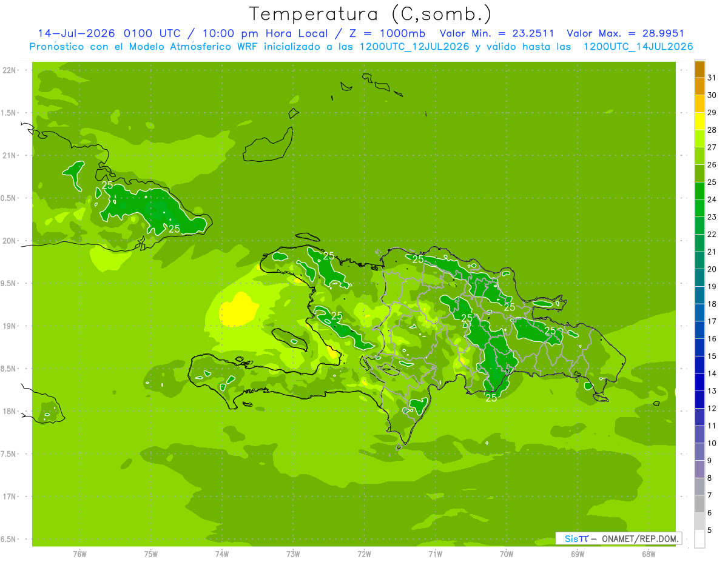Click the '68W' longitude label

coord(649,554)
